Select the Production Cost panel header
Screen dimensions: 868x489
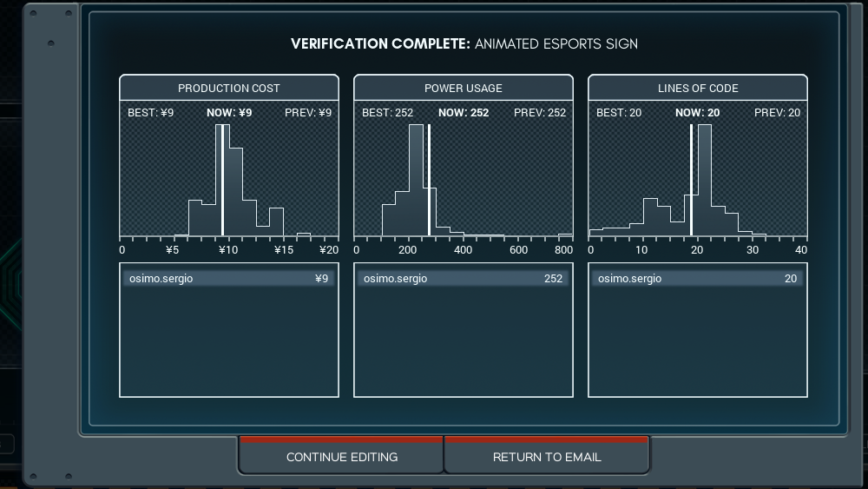[x=229, y=88]
